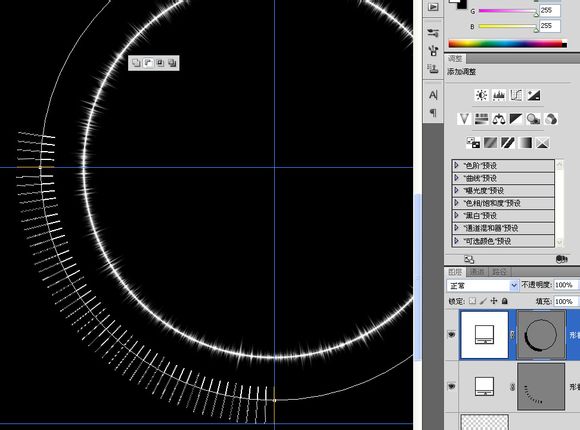
Task: Switch to the 路径 (Paths) tab
Action: point(499,272)
